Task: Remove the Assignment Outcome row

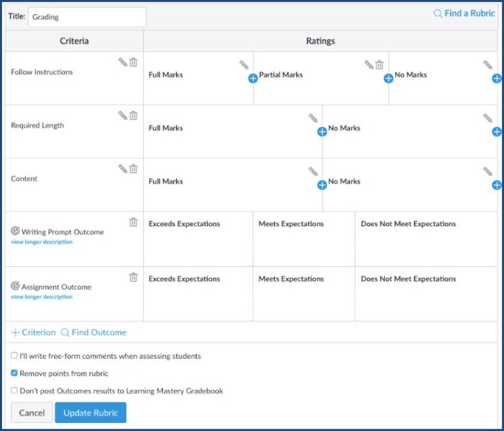Action: point(133,277)
